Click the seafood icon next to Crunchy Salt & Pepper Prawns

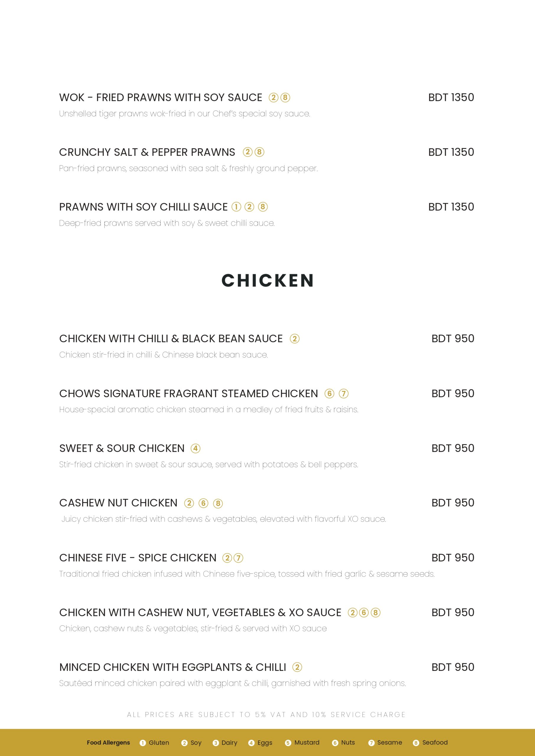pos(260,152)
